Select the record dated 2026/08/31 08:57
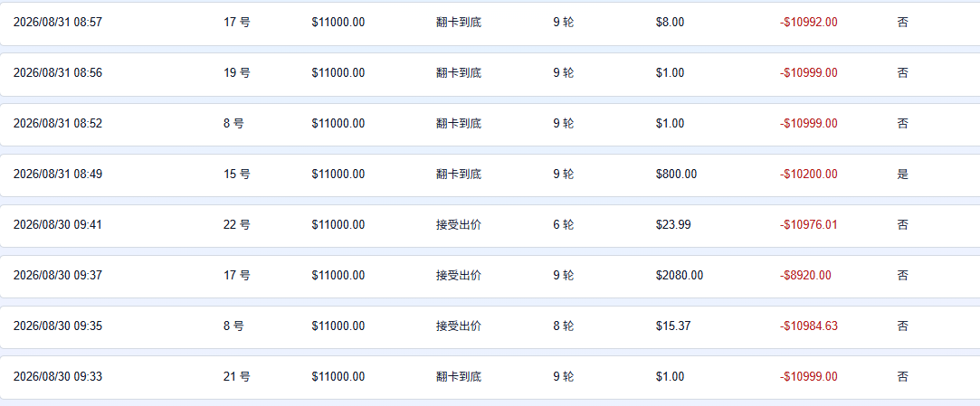The width and height of the screenshot is (980, 406). [490, 24]
